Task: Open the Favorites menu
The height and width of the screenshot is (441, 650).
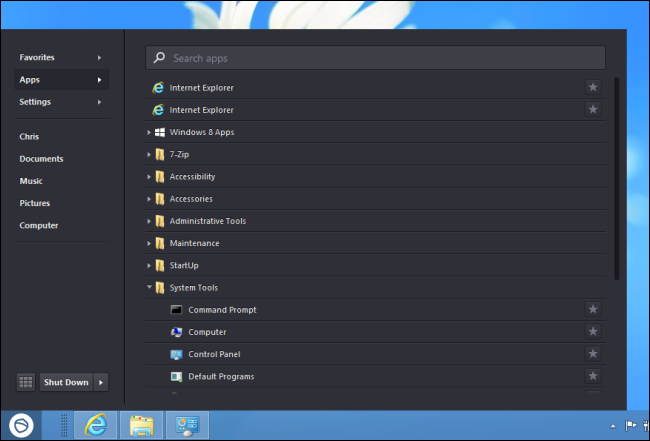Action: [x=61, y=57]
